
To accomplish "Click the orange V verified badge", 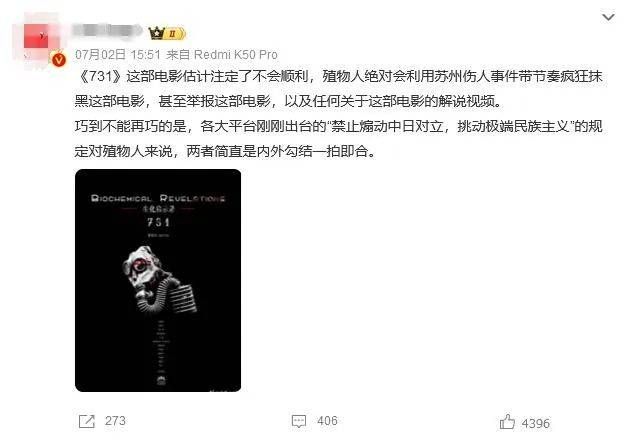I will [59, 59].
